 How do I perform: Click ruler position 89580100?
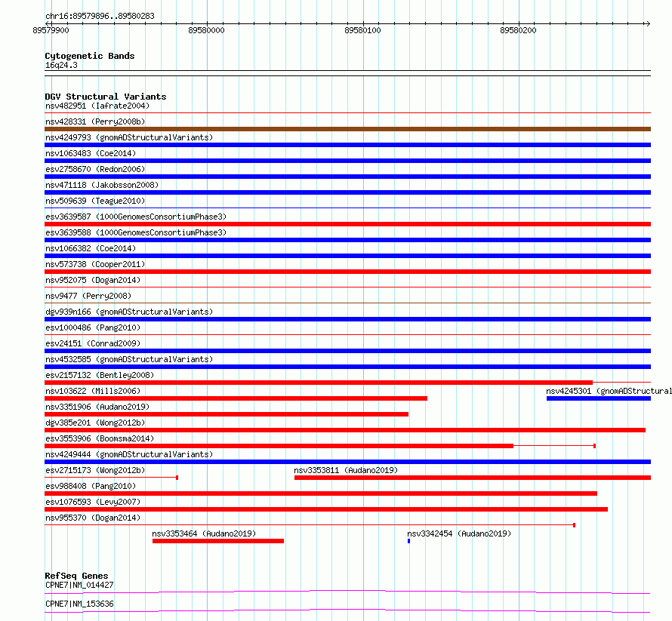(x=362, y=30)
